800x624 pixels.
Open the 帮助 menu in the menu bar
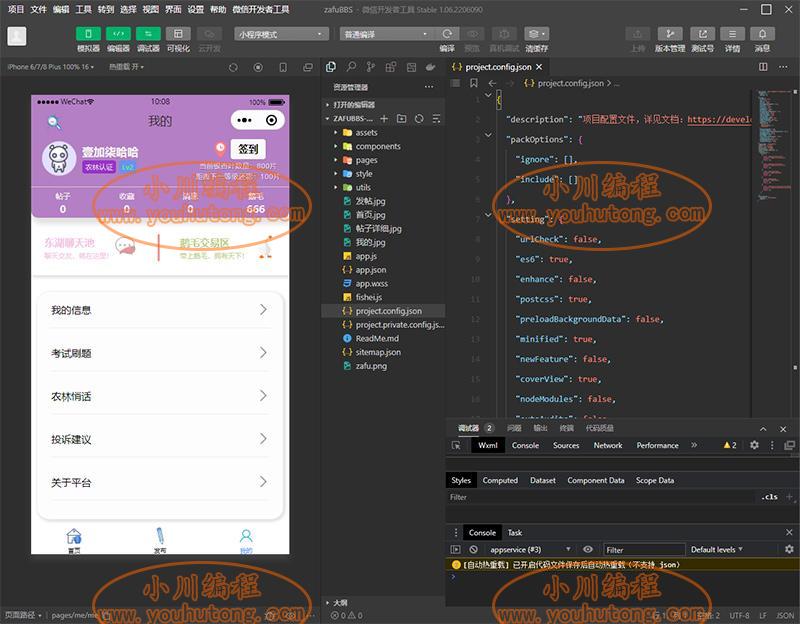coord(218,9)
